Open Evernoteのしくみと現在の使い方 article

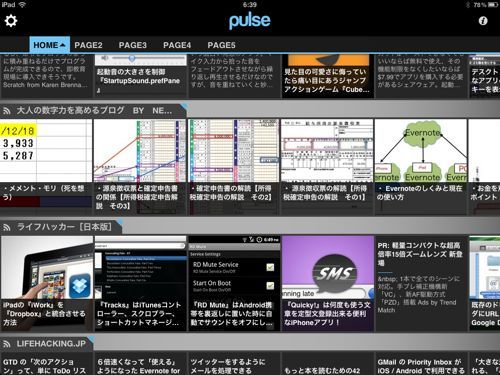[421, 167]
